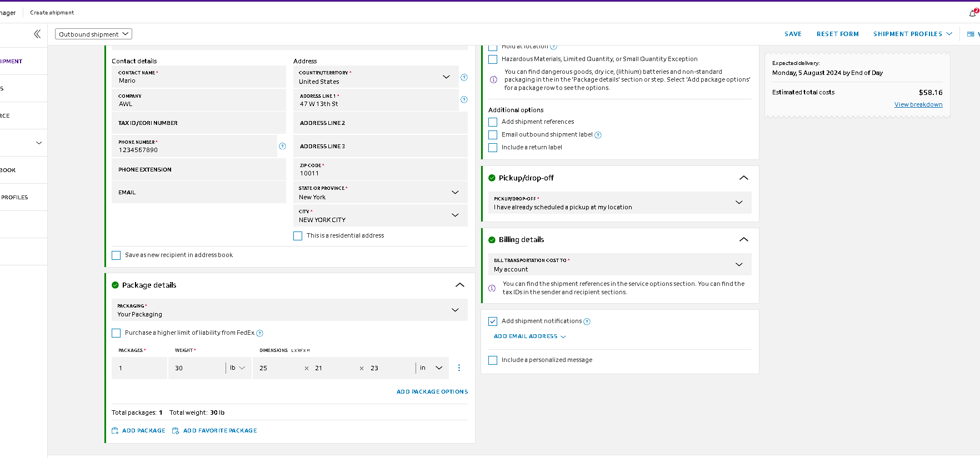980x458 pixels.
Task: Open Pickup/Drop-off option dropdown
Action: pos(620,203)
